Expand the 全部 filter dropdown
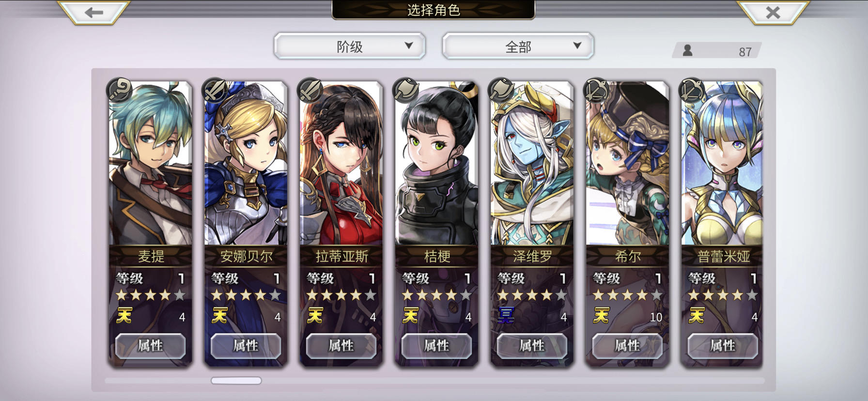Screen dimensions: 868x401 click(518, 46)
